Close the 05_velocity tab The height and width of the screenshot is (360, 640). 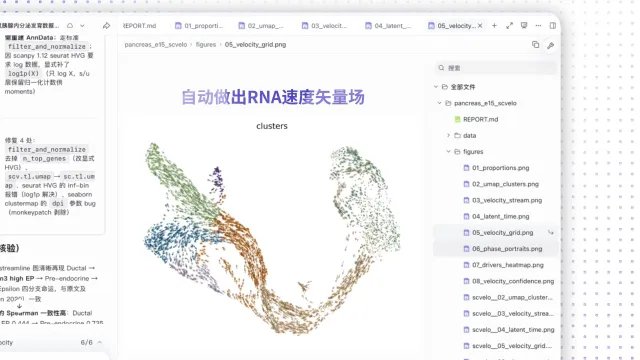[x=480, y=26]
